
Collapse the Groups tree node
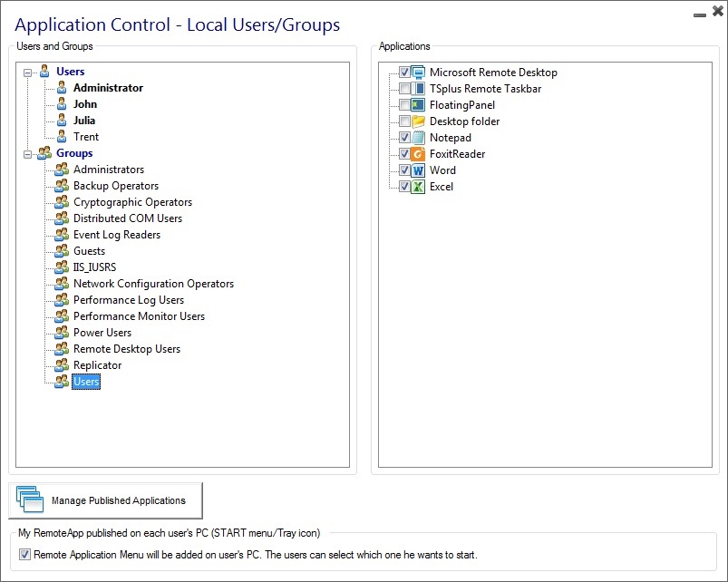(x=29, y=153)
